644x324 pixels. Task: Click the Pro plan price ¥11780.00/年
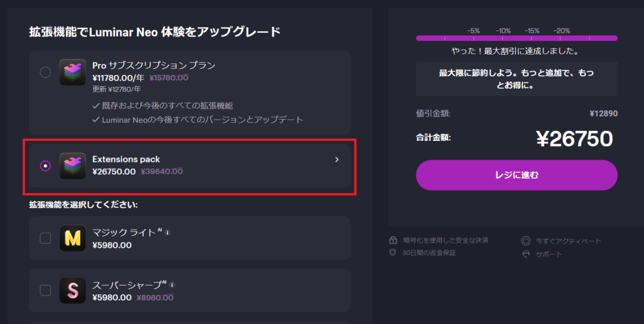tap(118, 77)
